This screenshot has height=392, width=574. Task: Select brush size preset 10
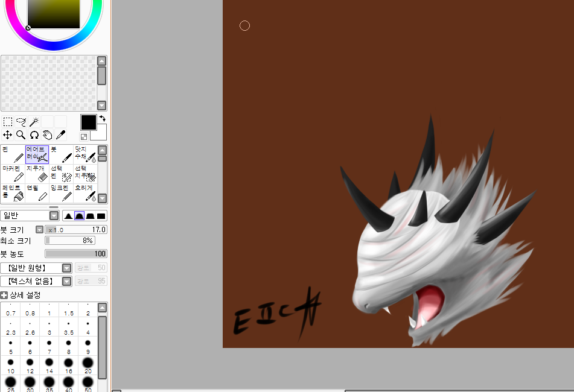11,367
